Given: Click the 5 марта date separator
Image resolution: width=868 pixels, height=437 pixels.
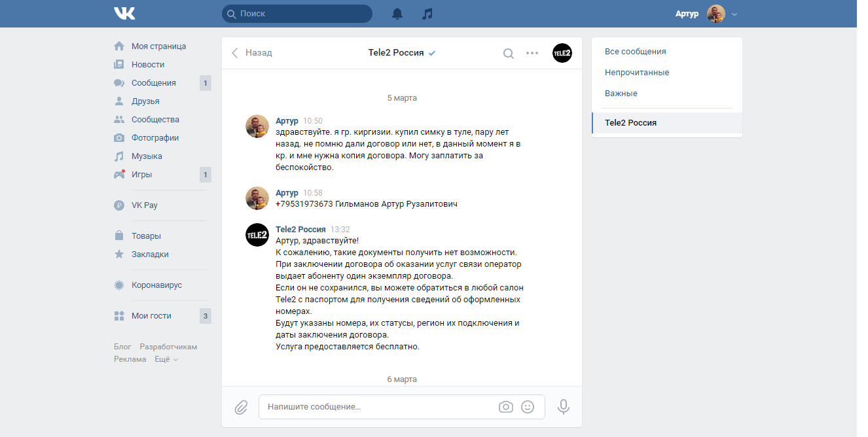Looking at the screenshot, I should click(x=402, y=98).
